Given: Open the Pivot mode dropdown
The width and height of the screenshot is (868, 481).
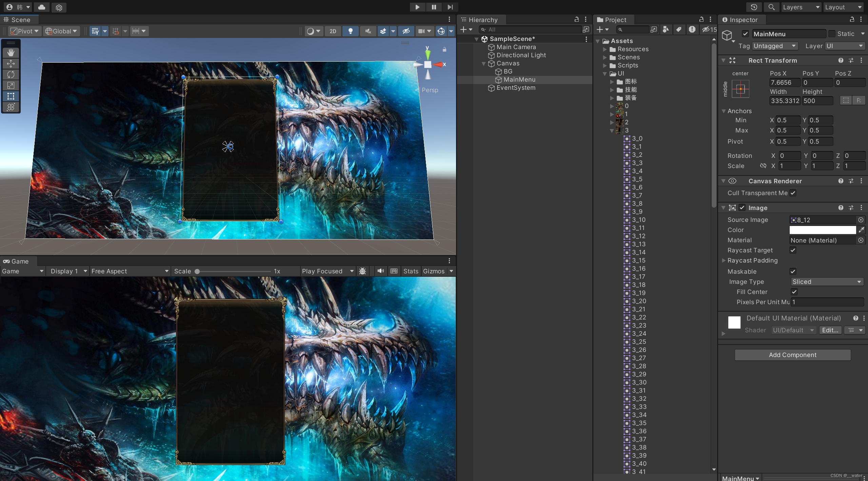Looking at the screenshot, I should (24, 31).
